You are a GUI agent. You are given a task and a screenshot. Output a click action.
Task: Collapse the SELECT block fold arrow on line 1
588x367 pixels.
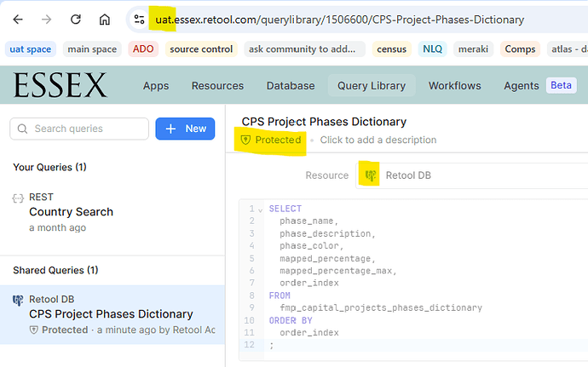coord(260,209)
